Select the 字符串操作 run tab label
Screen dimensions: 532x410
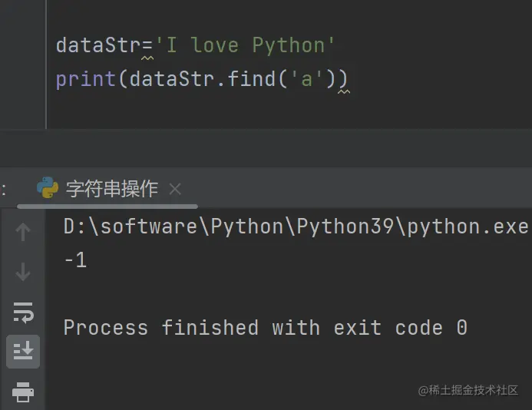tap(112, 189)
